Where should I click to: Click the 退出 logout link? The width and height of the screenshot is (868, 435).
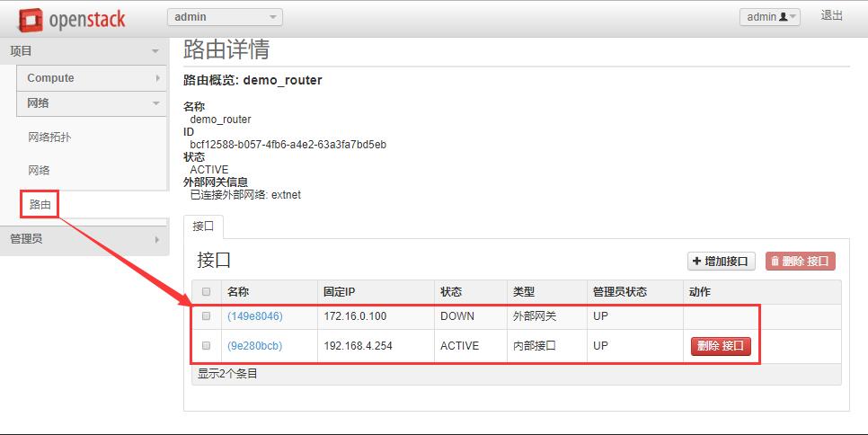(x=831, y=15)
